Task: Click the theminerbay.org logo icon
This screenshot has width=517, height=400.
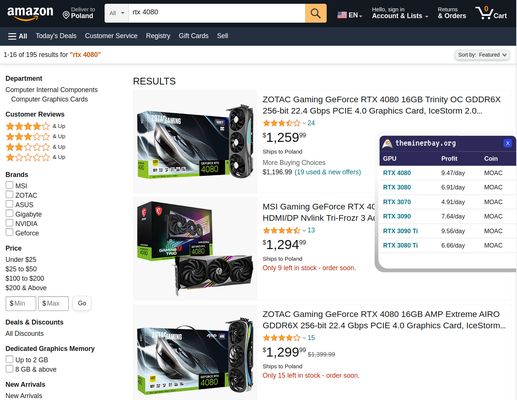Action: click(x=387, y=144)
